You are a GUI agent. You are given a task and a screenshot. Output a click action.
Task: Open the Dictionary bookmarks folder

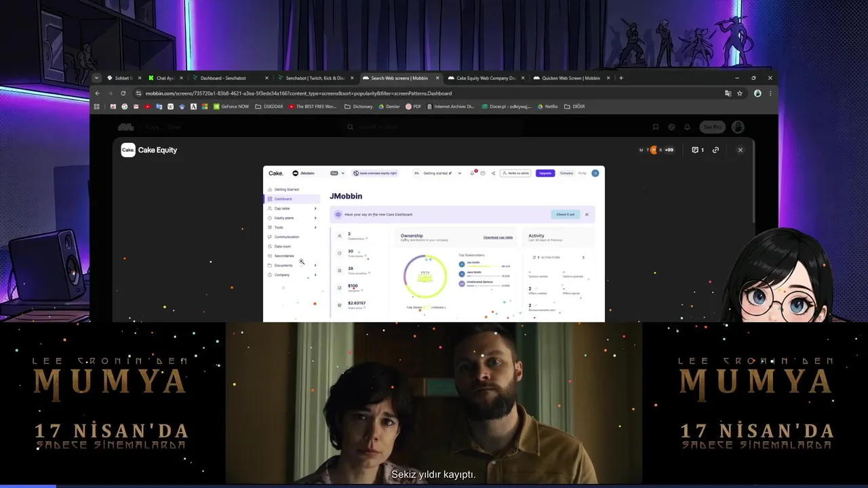coord(358,106)
